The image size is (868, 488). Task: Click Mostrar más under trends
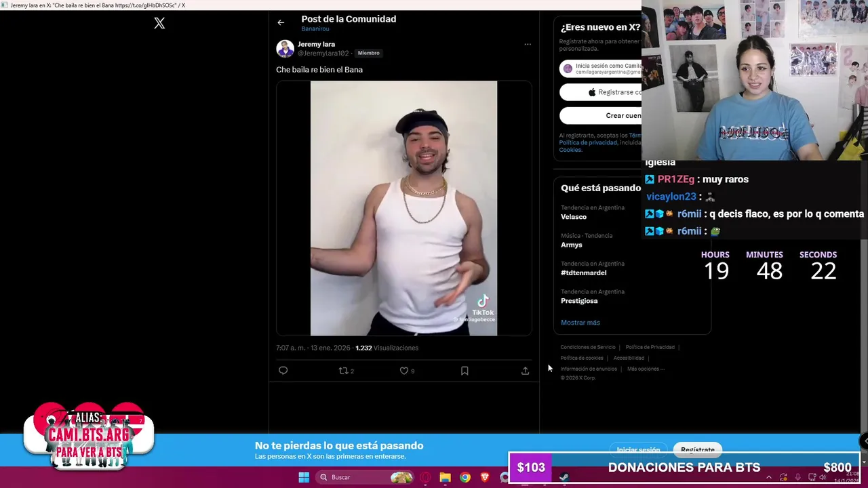(580, 323)
